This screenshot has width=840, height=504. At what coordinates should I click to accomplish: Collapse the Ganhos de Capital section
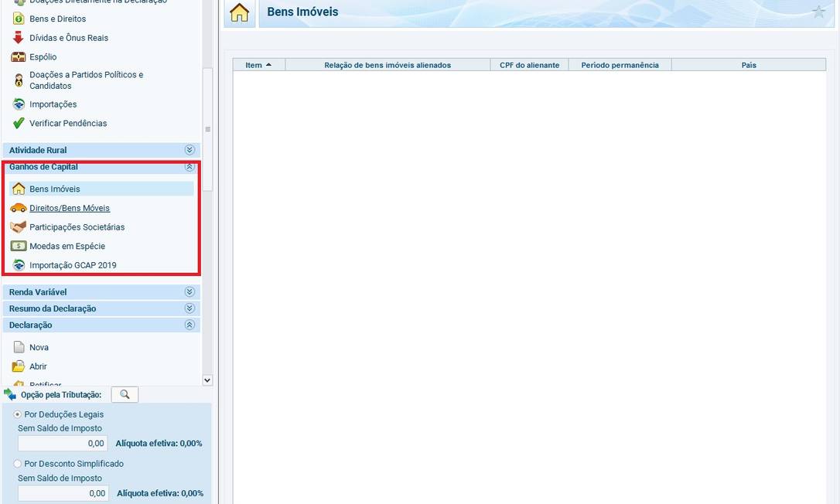pyautogui.click(x=189, y=166)
